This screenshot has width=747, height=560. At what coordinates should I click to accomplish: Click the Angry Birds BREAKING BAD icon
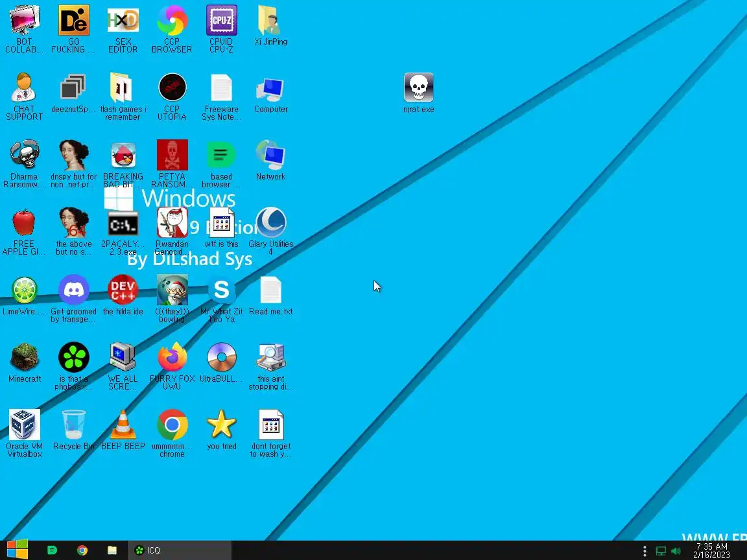(x=123, y=156)
